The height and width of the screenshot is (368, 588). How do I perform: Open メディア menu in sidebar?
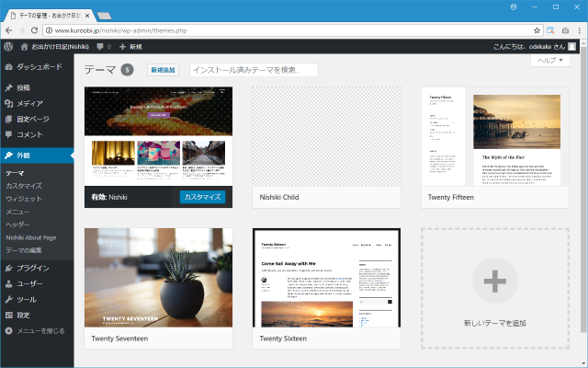(37, 104)
